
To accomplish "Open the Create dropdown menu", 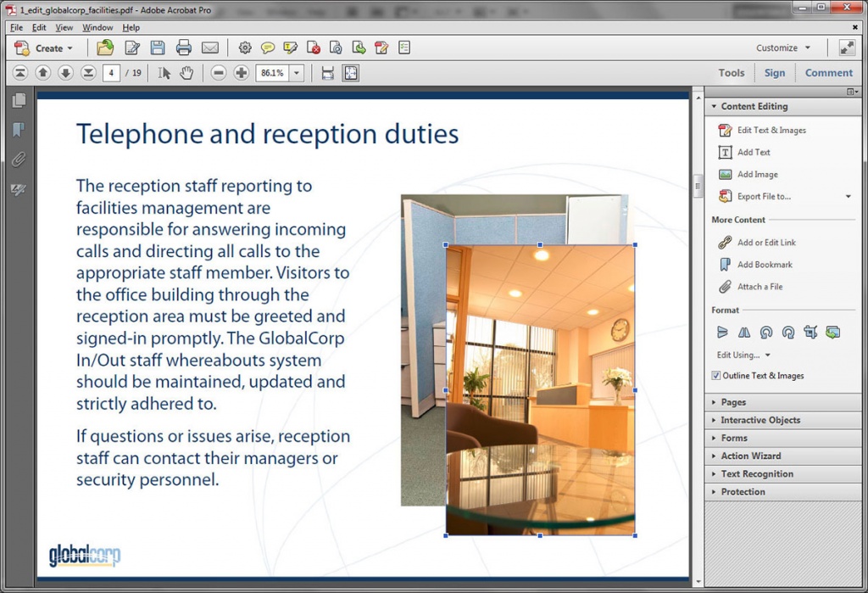I will coord(44,48).
